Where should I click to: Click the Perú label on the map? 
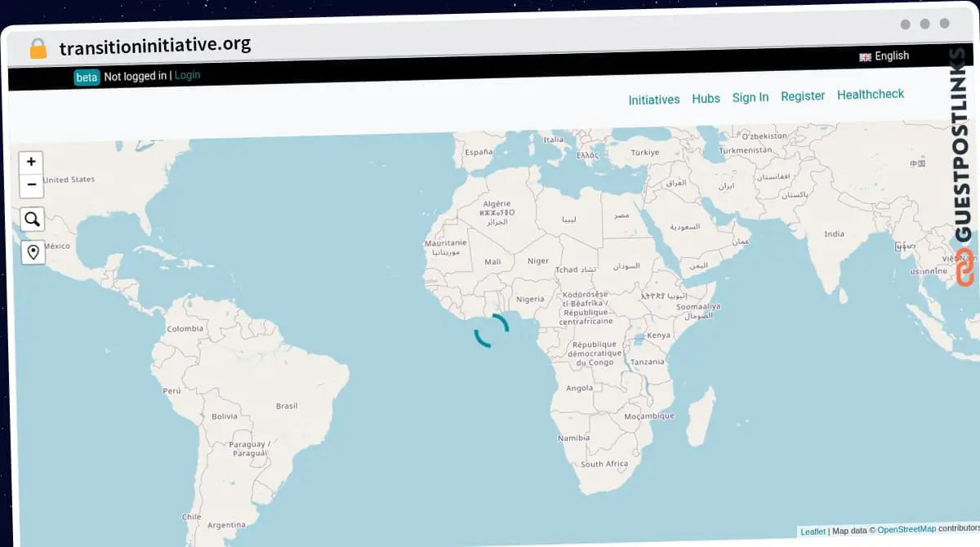(x=171, y=390)
